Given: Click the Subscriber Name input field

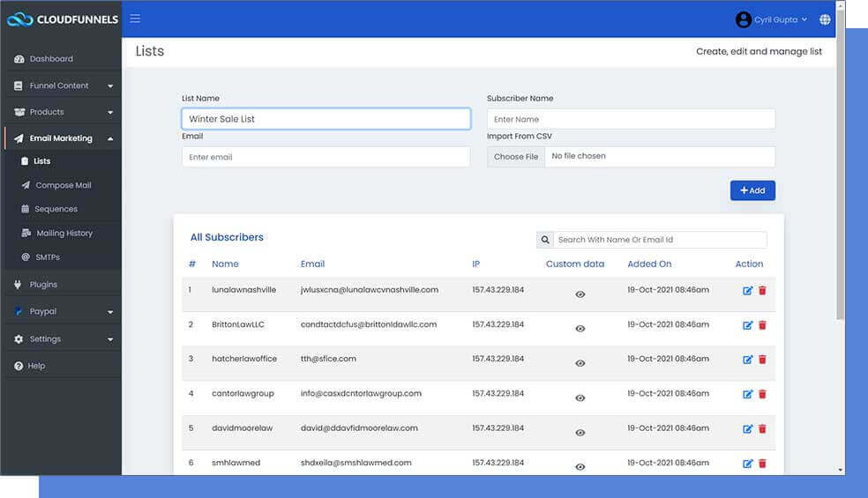Looking at the screenshot, I should (631, 119).
